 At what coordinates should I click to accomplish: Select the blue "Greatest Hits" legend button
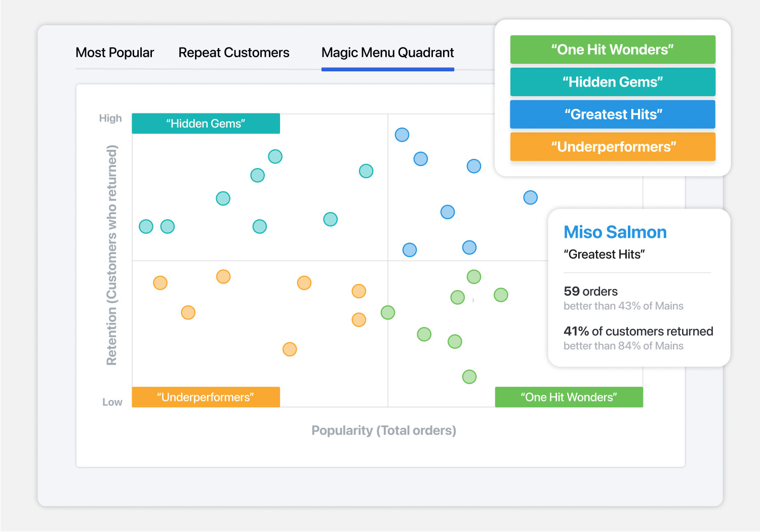[x=613, y=114]
